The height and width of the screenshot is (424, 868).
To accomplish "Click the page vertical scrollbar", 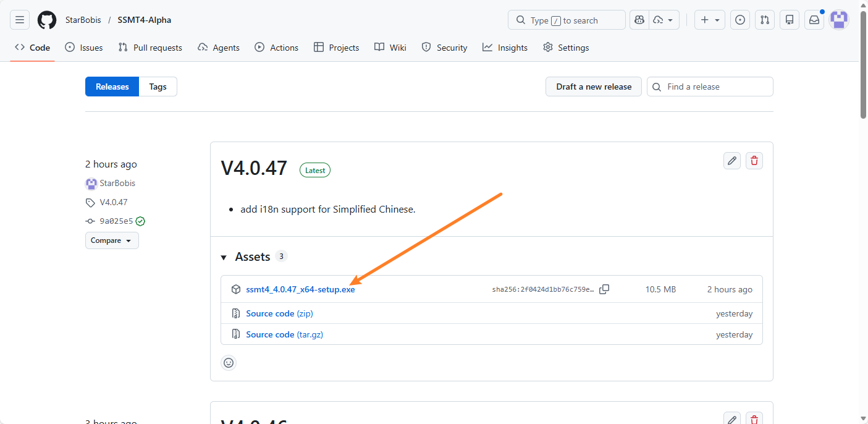I will coord(864,64).
